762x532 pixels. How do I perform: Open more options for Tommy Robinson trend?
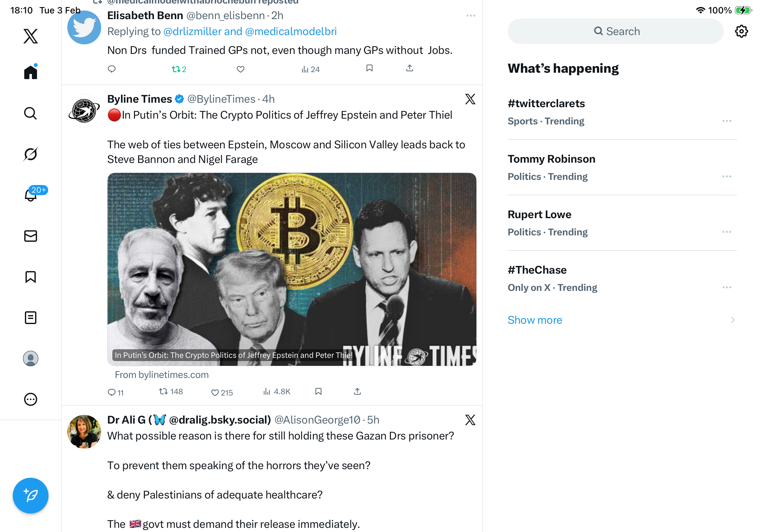727,176
